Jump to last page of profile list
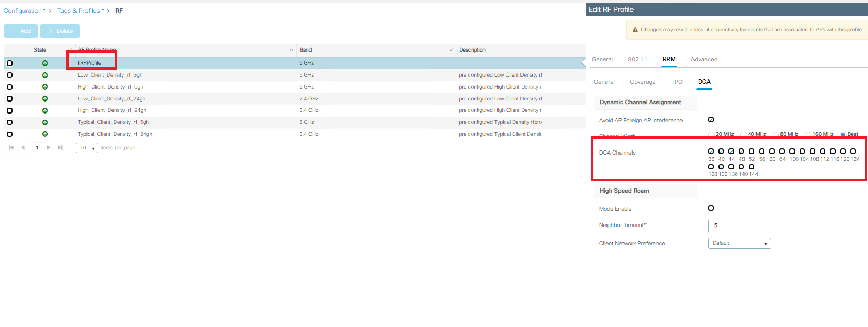Screen dimensions: 868x327 (x=60, y=148)
